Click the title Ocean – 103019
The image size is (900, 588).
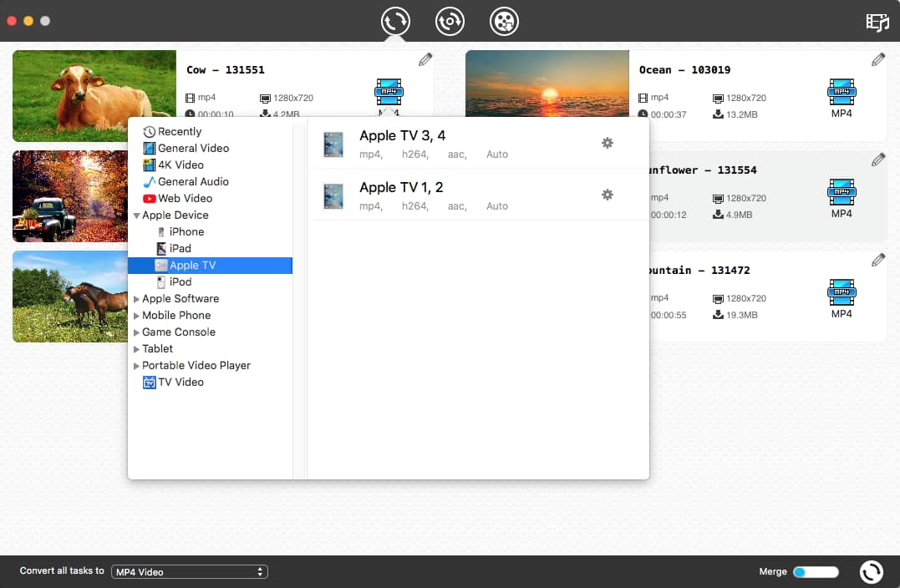[x=684, y=70]
